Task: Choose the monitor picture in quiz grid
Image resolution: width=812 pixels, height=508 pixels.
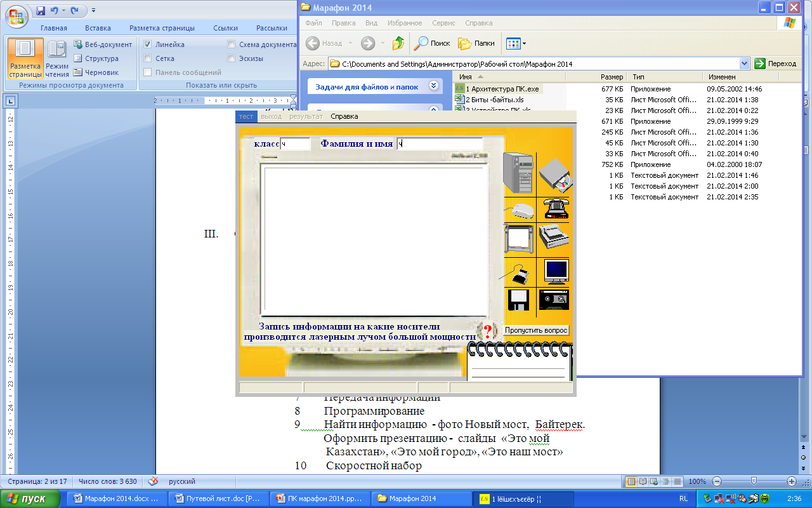Action: pyautogui.click(x=556, y=272)
